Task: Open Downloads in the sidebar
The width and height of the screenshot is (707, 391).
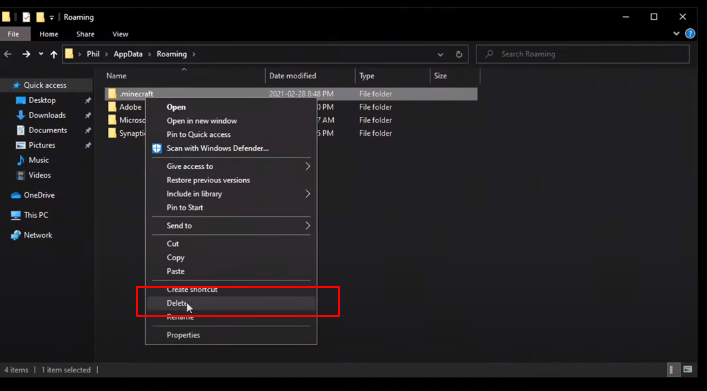Action: (47, 115)
